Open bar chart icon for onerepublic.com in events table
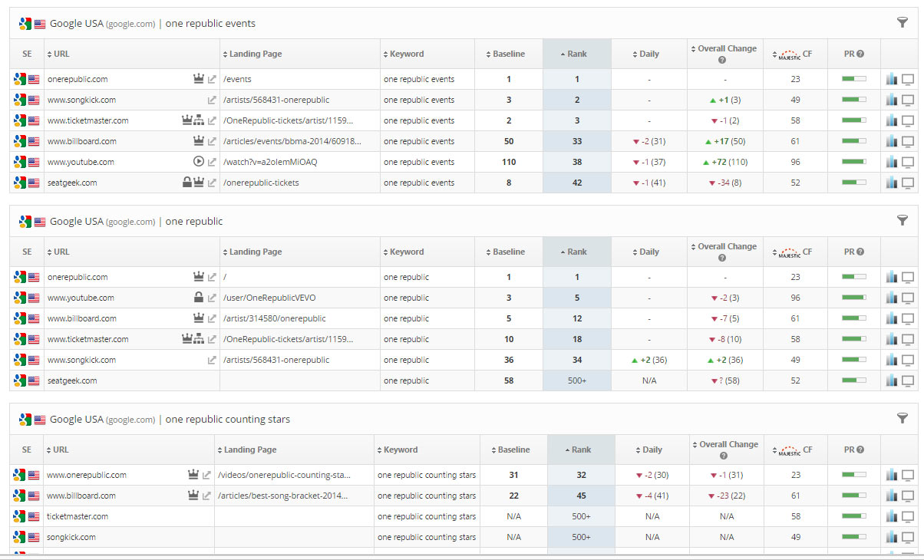This screenshot has height=560, width=924. [x=891, y=79]
